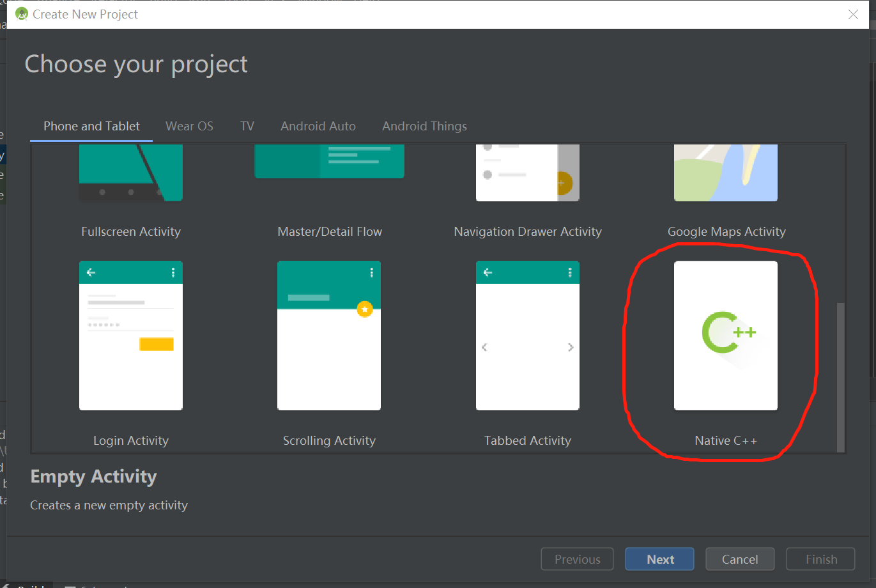Click the Cancel button
This screenshot has width=876, height=588.
coord(740,559)
